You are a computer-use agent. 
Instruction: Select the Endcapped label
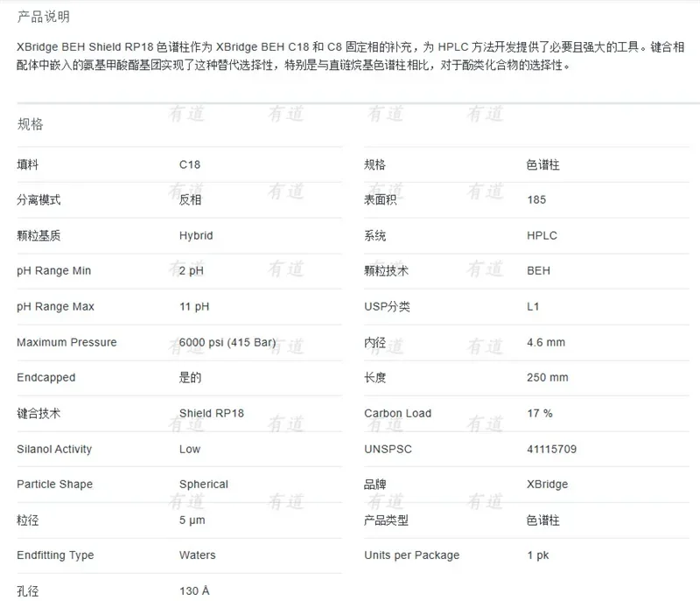tap(46, 377)
